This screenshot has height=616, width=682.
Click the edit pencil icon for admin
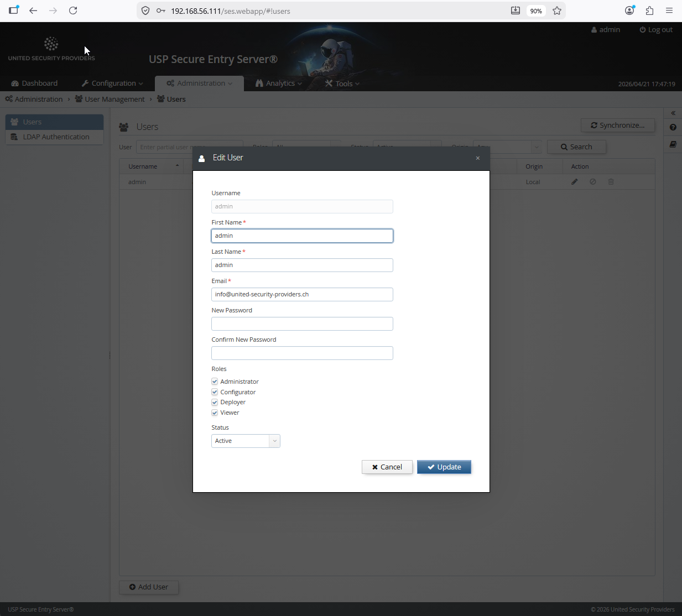[x=575, y=182]
